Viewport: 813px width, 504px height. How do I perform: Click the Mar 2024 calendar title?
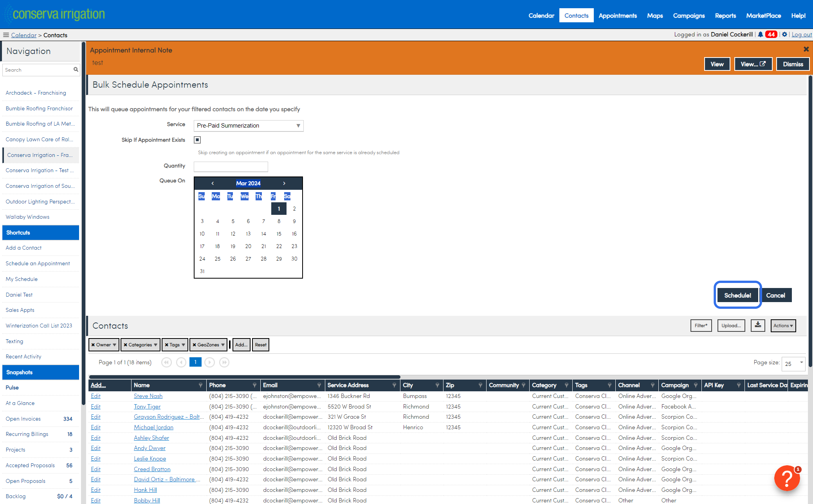tap(248, 183)
